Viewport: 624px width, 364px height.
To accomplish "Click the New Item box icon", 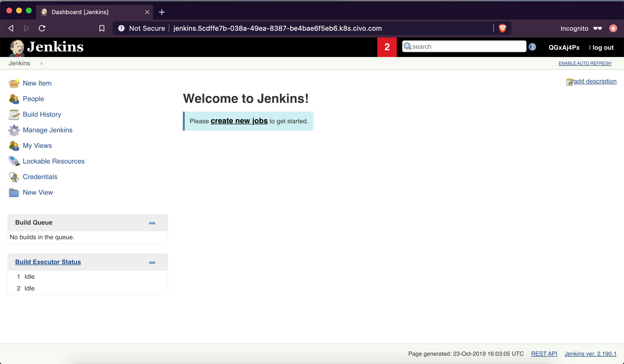I will (x=14, y=83).
